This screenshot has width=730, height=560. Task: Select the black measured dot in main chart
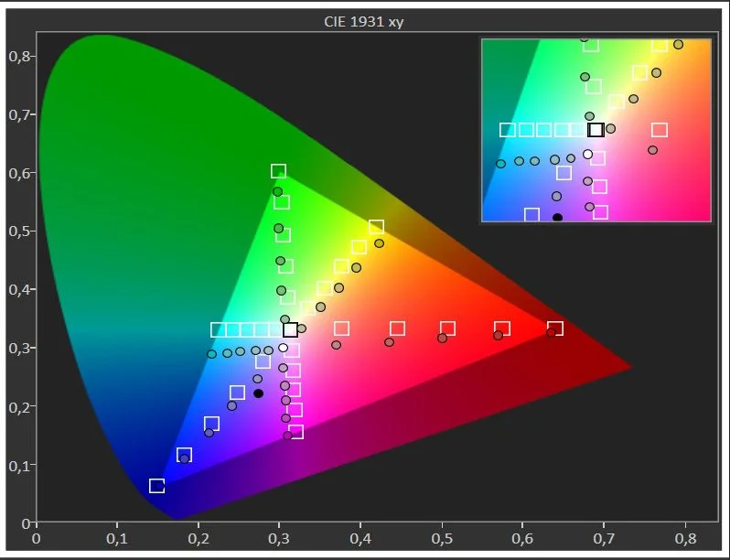[x=258, y=393]
